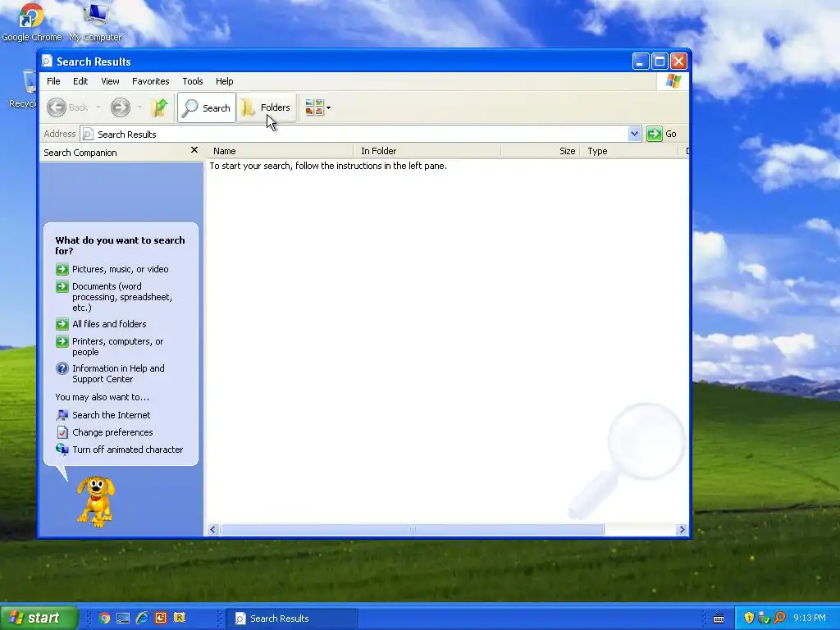
Task: Click the Forward arrow toolbar button
Action: click(x=121, y=107)
